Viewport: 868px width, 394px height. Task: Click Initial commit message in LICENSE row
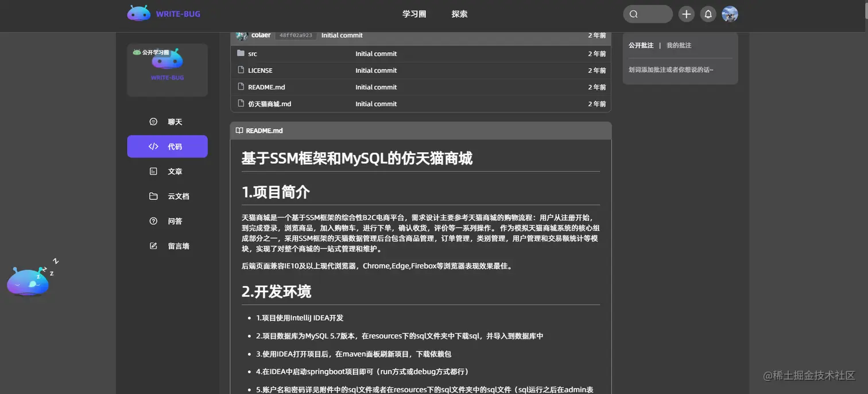click(x=376, y=71)
